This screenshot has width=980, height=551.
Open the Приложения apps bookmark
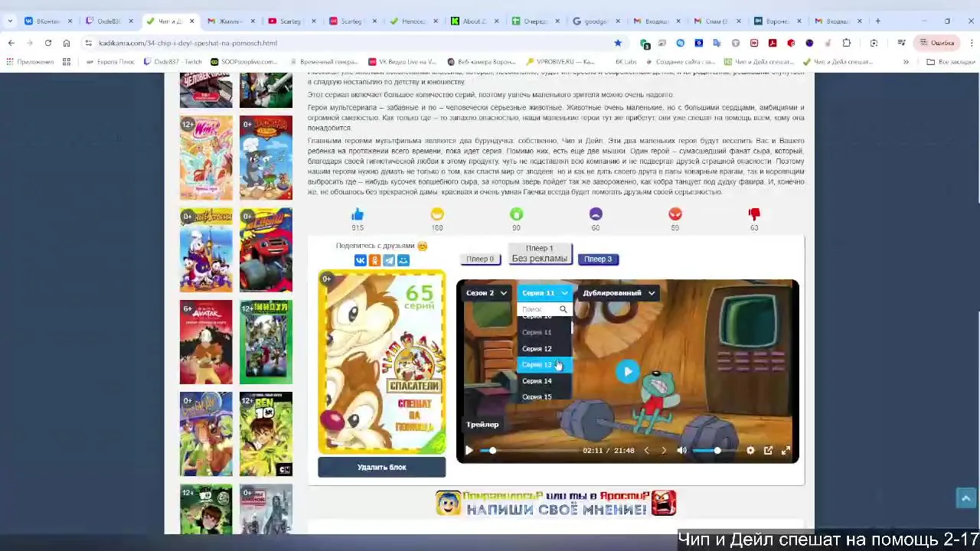pyautogui.click(x=30, y=62)
